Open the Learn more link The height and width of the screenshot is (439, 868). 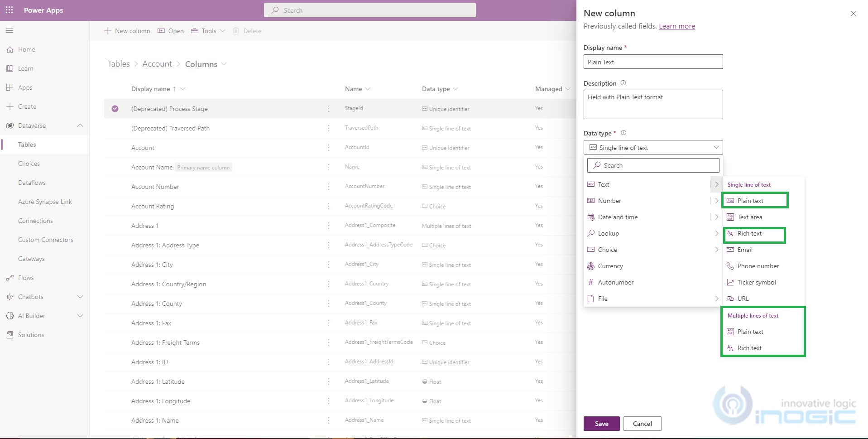pyautogui.click(x=676, y=26)
